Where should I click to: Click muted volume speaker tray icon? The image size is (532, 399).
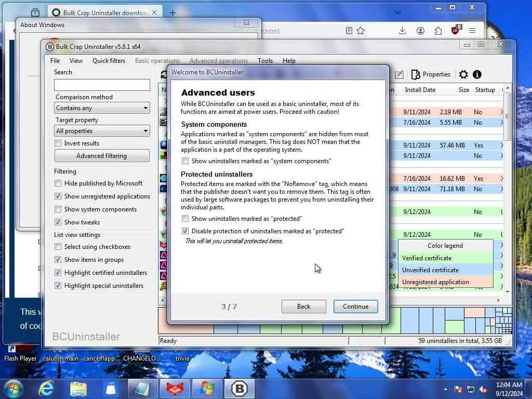483,389
